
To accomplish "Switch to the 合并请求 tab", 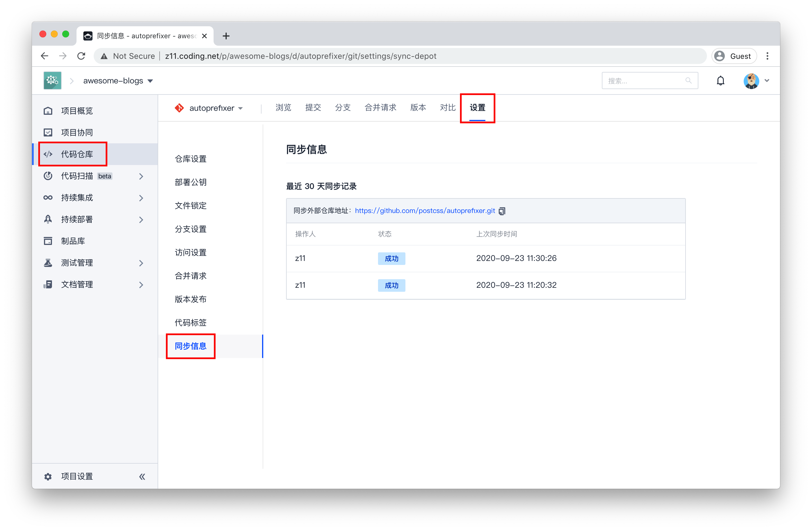I will point(380,108).
